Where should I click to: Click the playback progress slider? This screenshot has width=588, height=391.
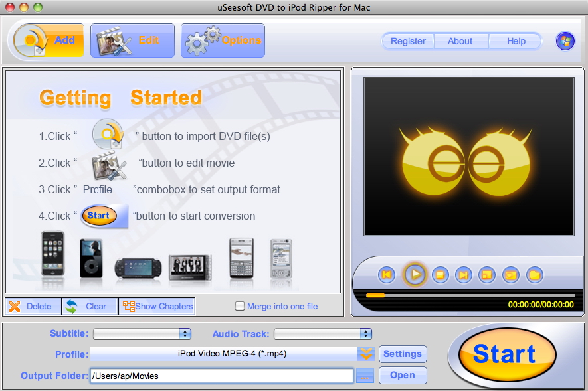pyautogui.click(x=470, y=295)
